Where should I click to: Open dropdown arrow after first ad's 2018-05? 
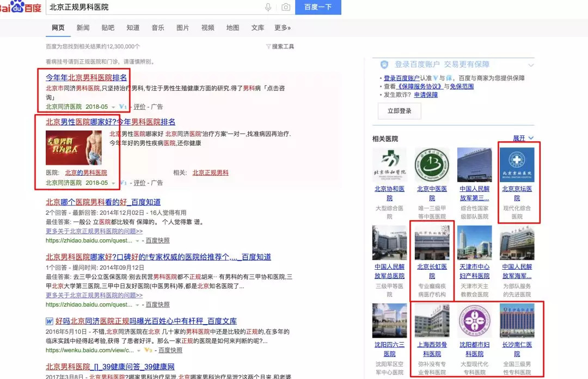point(113,107)
